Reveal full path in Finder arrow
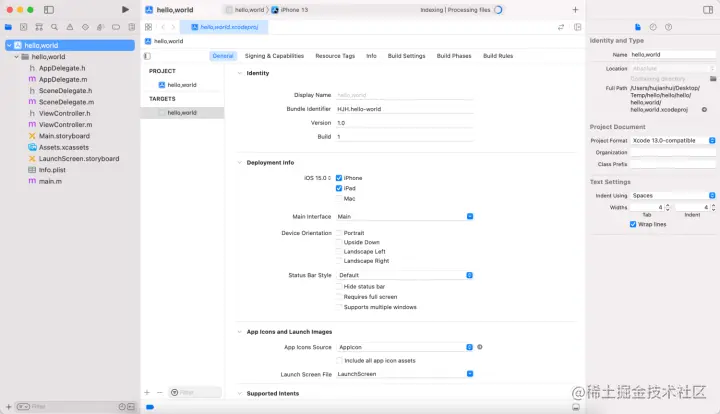Viewport: 720px width, 414px height. [x=704, y=110]
